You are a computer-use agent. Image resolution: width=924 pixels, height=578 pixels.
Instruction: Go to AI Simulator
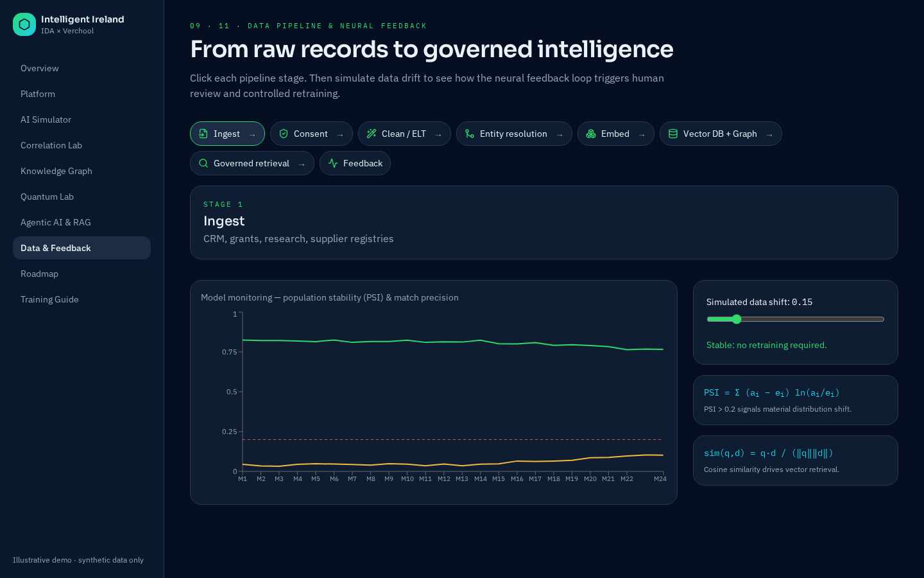click(81, 119)
